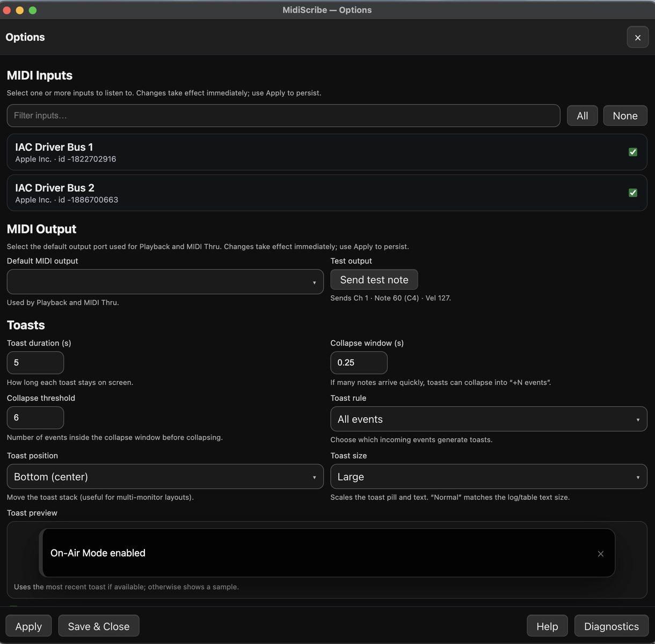This screenshot has width=655, height=644.
Task: Click the MIDI Output heading
Action: coord(42,229)
